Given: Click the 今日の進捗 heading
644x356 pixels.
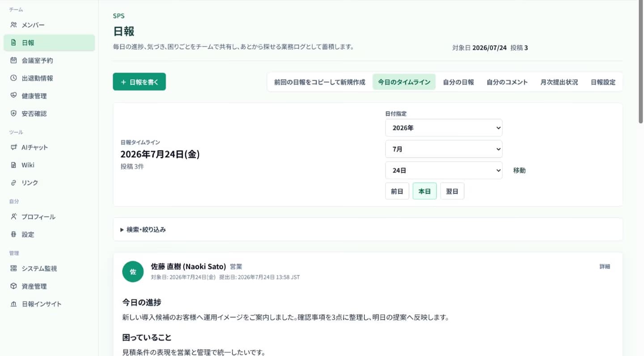Looking at the screenshot, I should 142,303.
